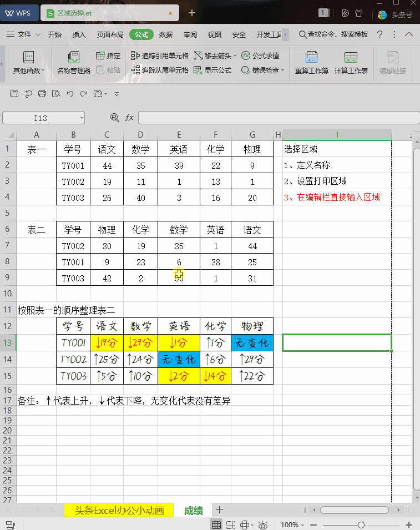Viewport: 420px width, 530px height.
Task: Expand the 移去箭头 dropdown arrow
Action: coord(235,55)
